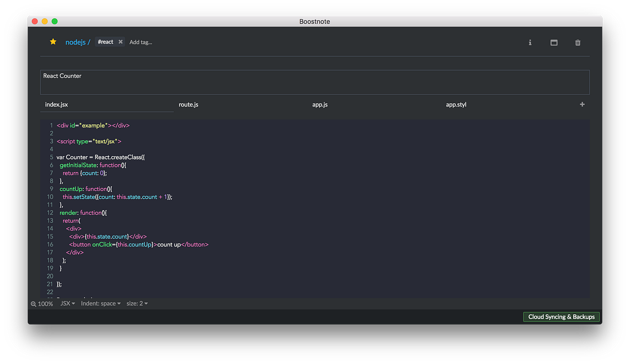The image size is (630, 364).
Task: Click the macOS red close window button
Action: click(35, 22)
